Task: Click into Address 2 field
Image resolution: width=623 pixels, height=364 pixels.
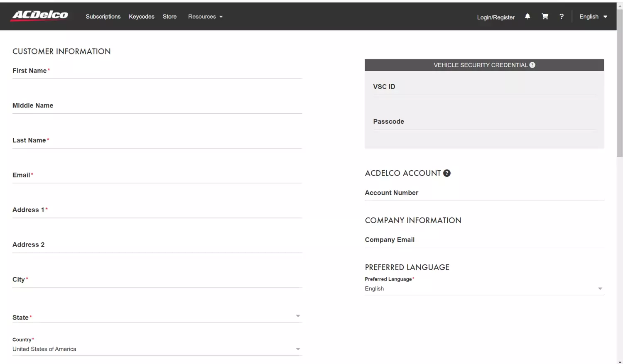Action: coord(157,245)
